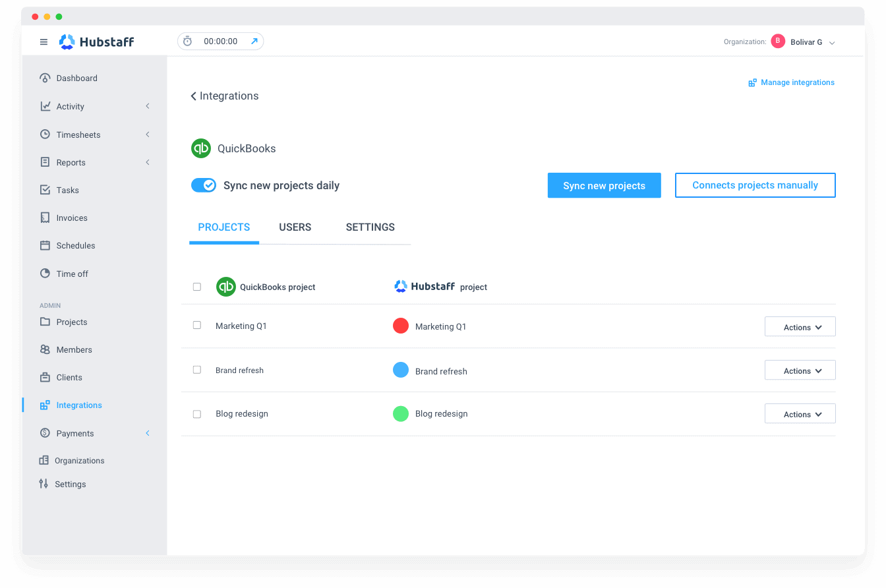Expand the Reports submenu chevron
This screenshot has width=886, height=588.
pos(148,162)
